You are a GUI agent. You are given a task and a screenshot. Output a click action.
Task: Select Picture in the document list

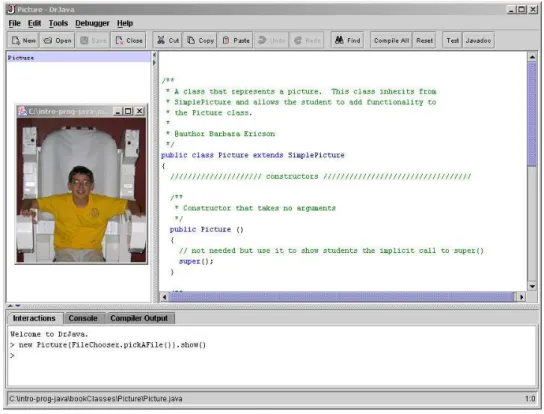click(78, 58)
